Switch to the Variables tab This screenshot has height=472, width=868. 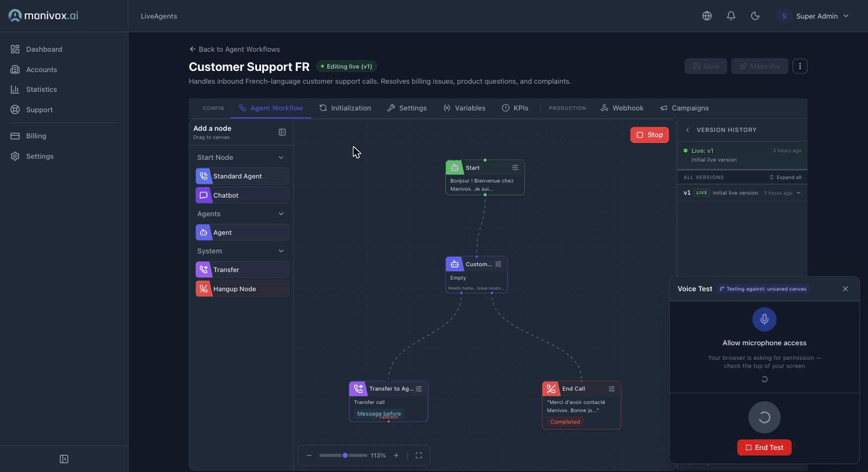[464, 108]
